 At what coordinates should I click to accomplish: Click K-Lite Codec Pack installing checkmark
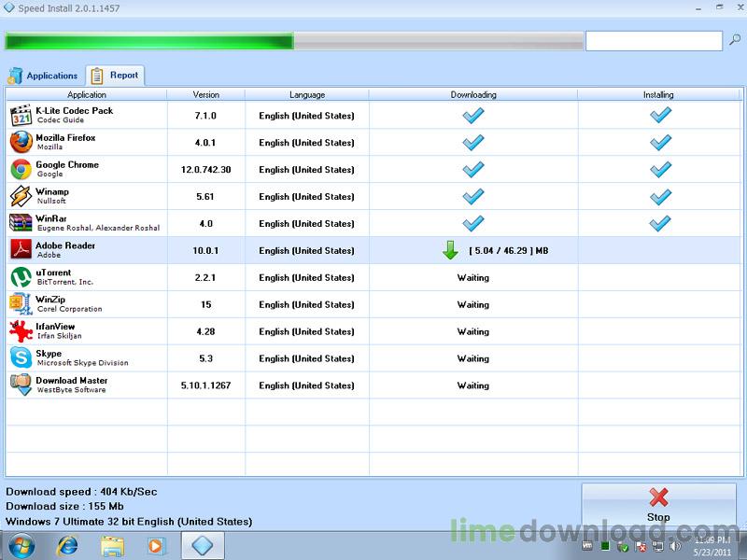(660, 115)
